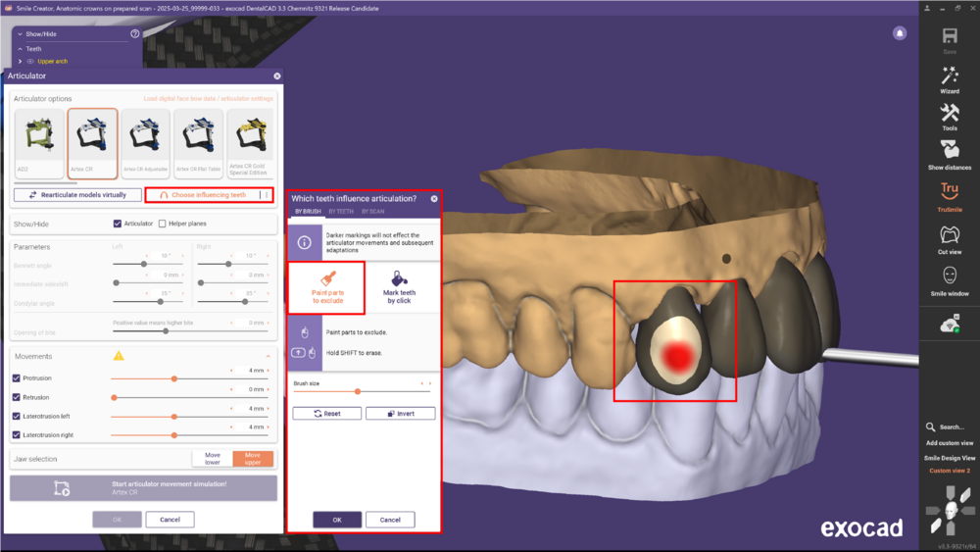Viewport: 980px width, 552px height.
Task: Collapse the Show/Hide panel chevron
Action: click(20, 33)
